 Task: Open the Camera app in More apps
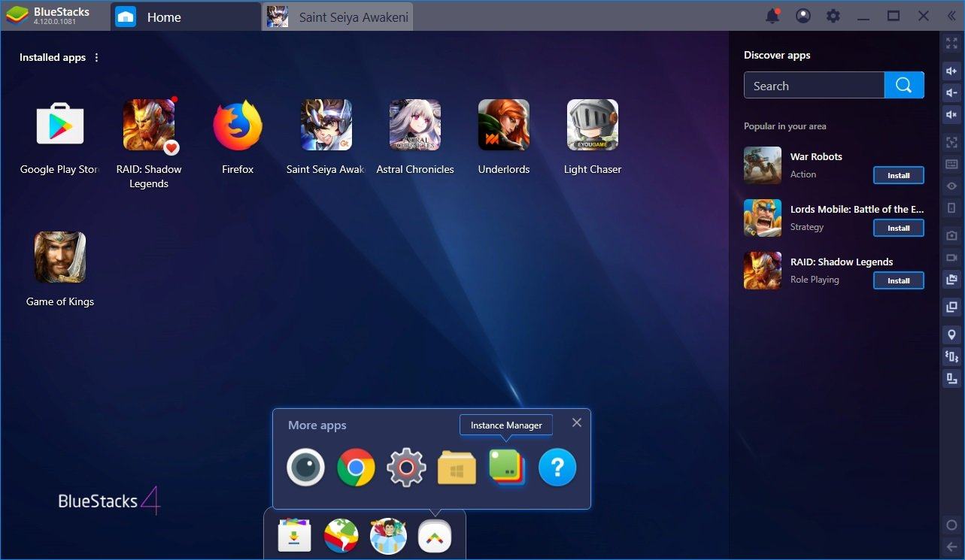305,468
